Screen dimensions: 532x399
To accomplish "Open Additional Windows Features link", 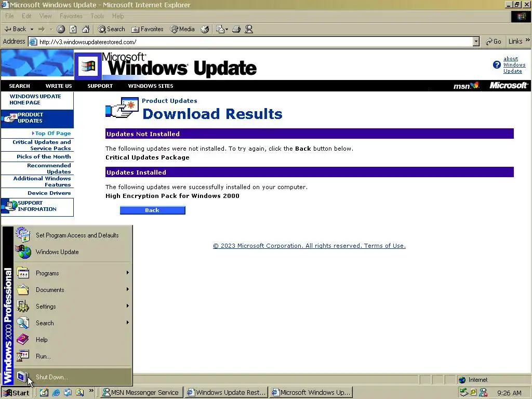I will [42, 181].
